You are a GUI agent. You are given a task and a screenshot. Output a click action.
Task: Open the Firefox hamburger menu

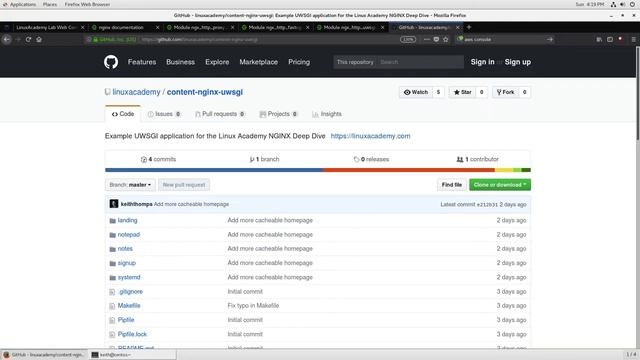click(x=633, y=40)
